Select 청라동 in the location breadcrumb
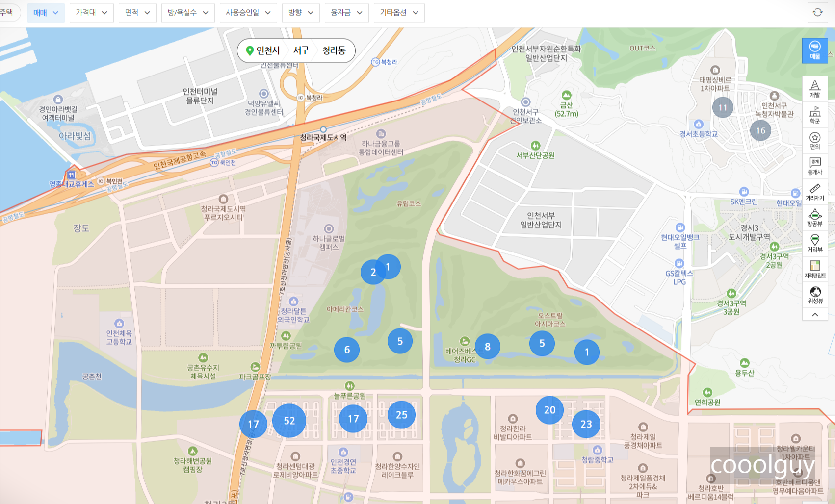835x504 pixels. [334, 50]
